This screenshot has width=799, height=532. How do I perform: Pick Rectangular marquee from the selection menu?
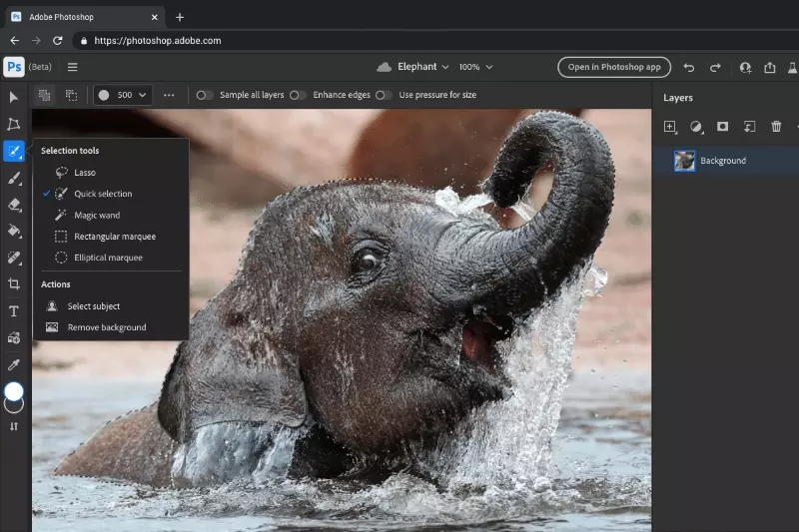point(114,237)
